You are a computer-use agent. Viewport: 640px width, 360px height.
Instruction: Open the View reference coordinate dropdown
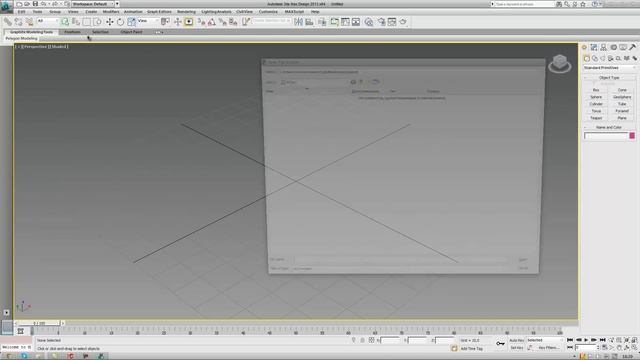[148, 20]
